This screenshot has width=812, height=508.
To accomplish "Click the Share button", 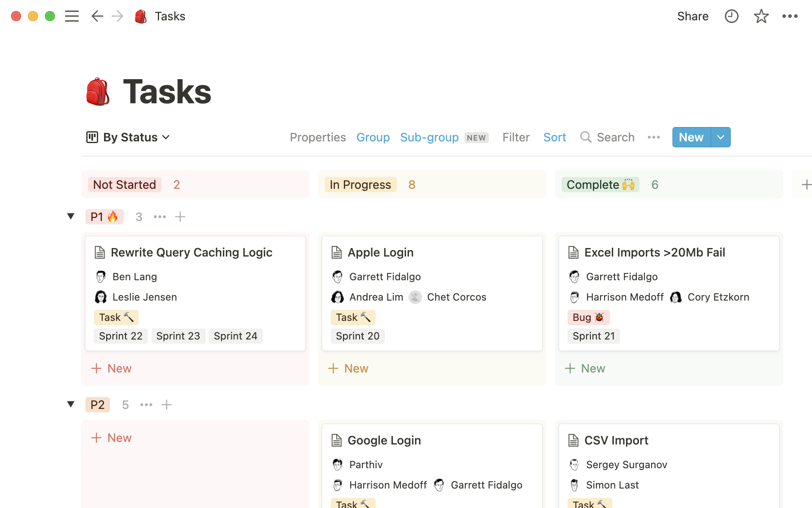I will coord(692,16).
